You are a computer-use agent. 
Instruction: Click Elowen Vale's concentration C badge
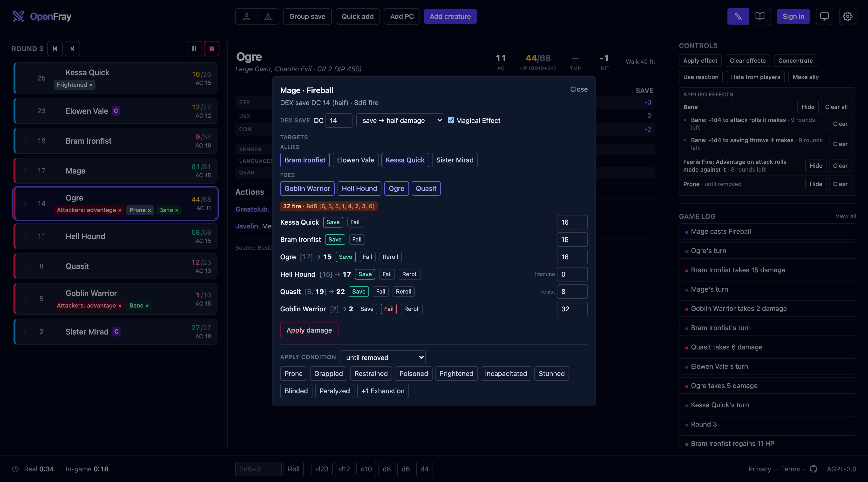116,111
